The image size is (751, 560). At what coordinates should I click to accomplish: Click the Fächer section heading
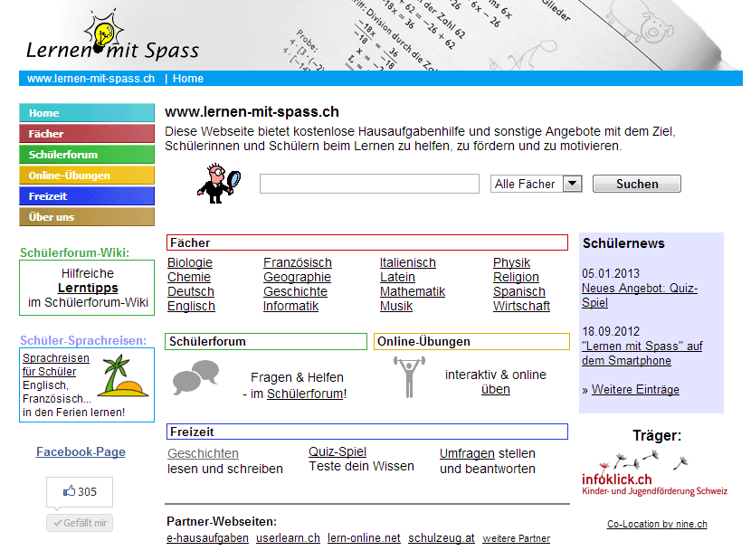pos(367,242)
